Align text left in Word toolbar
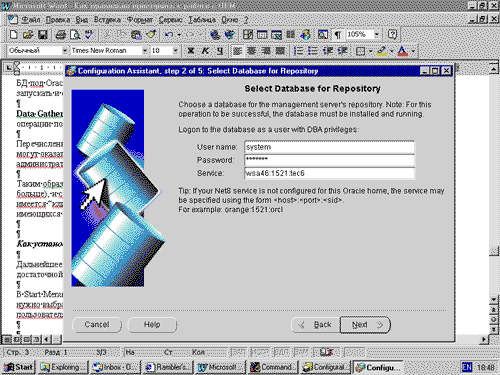This screenshot has height=375, width=500. [237, 51]
